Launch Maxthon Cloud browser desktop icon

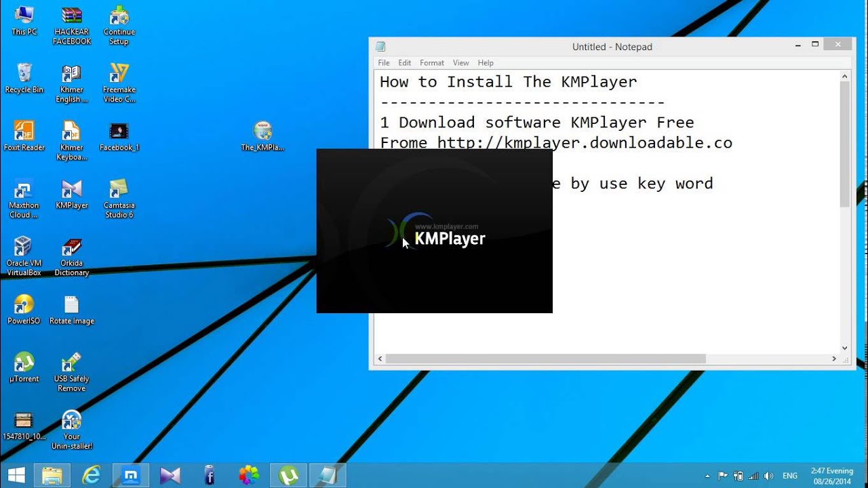[x=24, y=199]
